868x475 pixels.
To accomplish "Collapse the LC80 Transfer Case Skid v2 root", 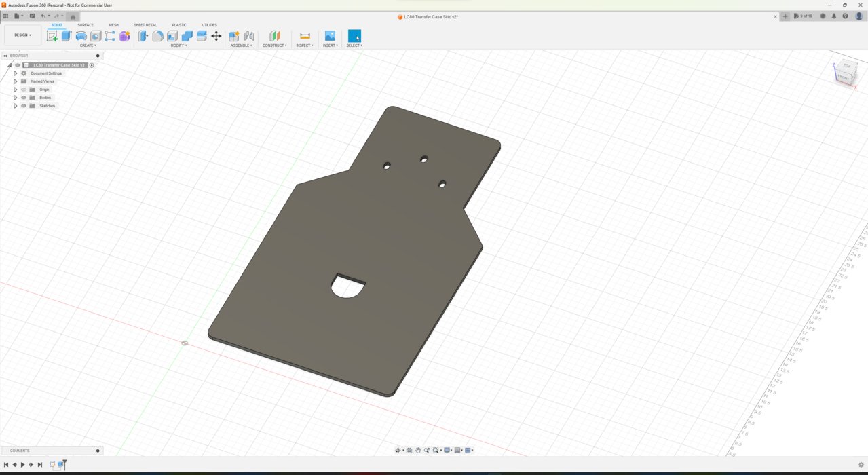I will [9, 65].
